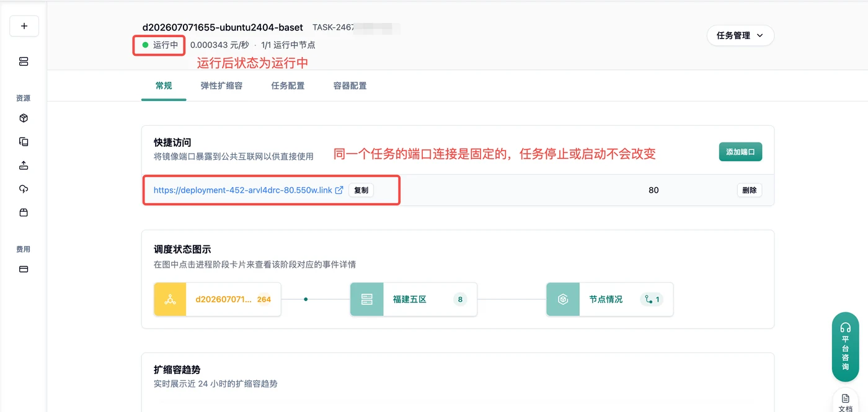Screen dimensions: 868x412
Task: Click the external link icon beside URL
Action: click(339, 190)
